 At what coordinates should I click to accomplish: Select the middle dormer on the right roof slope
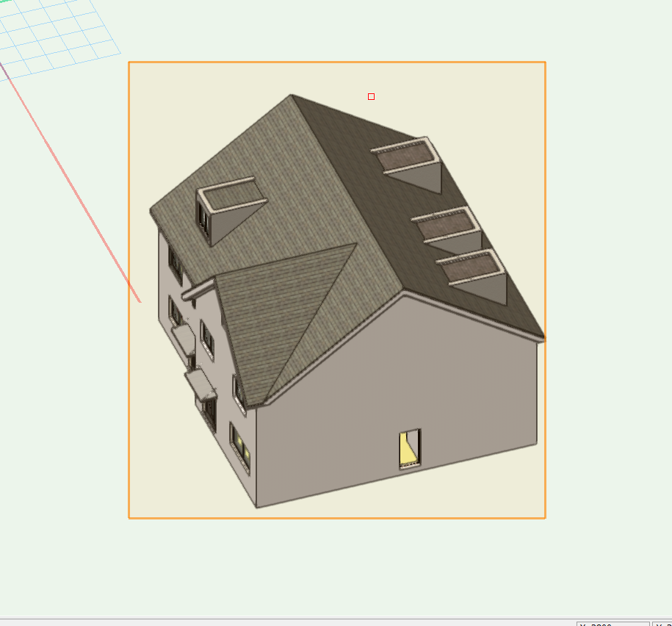(x=449, y=228)
